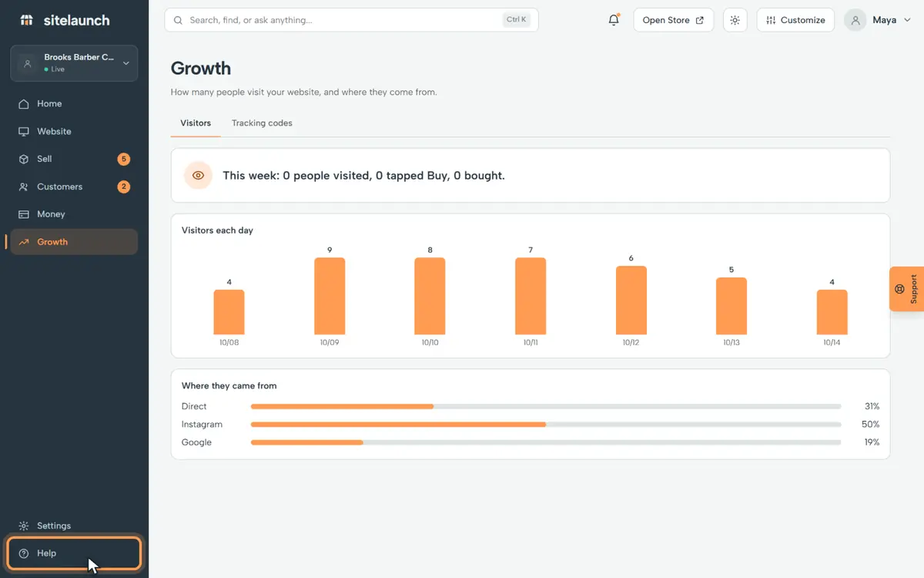Toggle the light/dark theme sun icon
The image size is (924, 578).
pyautogui.click(x=735, y=20)
